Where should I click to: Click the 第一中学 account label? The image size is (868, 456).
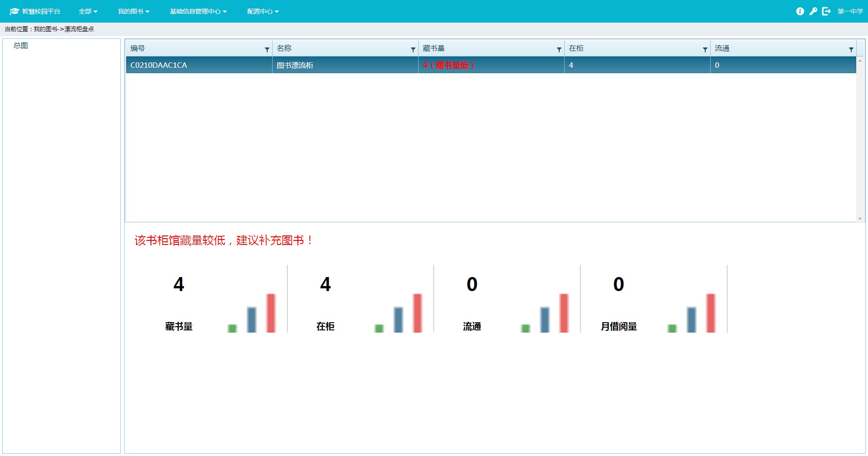[850, 11]
